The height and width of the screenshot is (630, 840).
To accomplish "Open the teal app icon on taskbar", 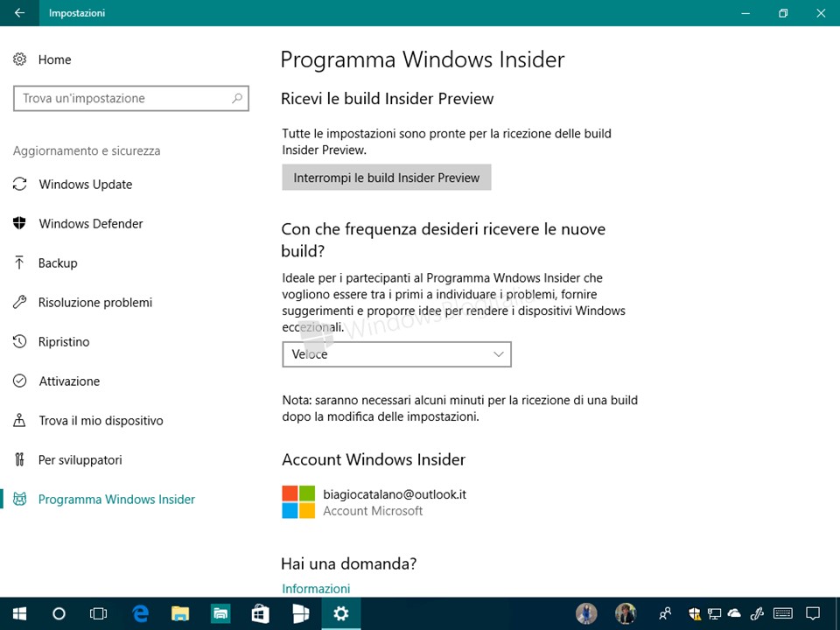I will coord(220,613).
